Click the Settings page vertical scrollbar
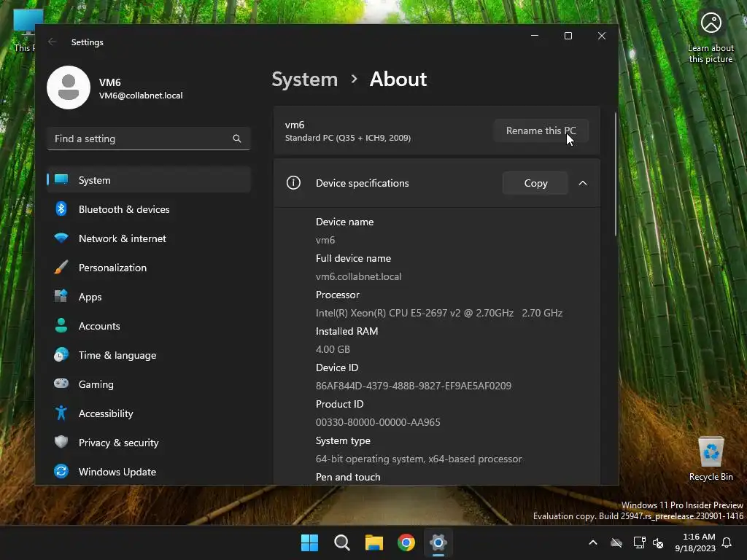The image size is (747, 560). pos(616,174)
